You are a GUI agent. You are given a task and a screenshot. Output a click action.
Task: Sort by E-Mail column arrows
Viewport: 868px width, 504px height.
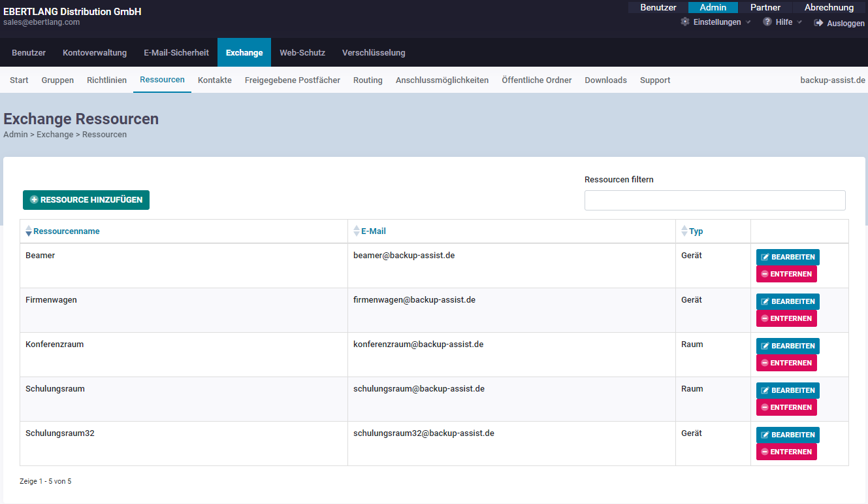tap(356, 231)
